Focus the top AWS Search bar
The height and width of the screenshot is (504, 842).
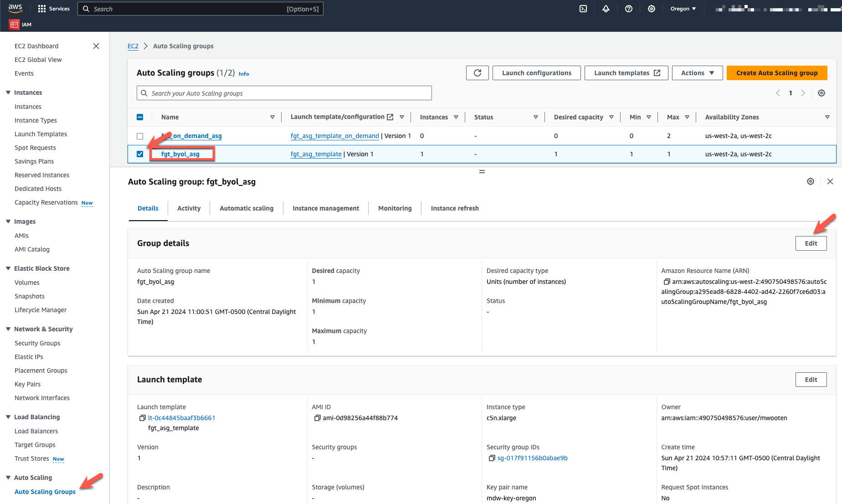200,9
